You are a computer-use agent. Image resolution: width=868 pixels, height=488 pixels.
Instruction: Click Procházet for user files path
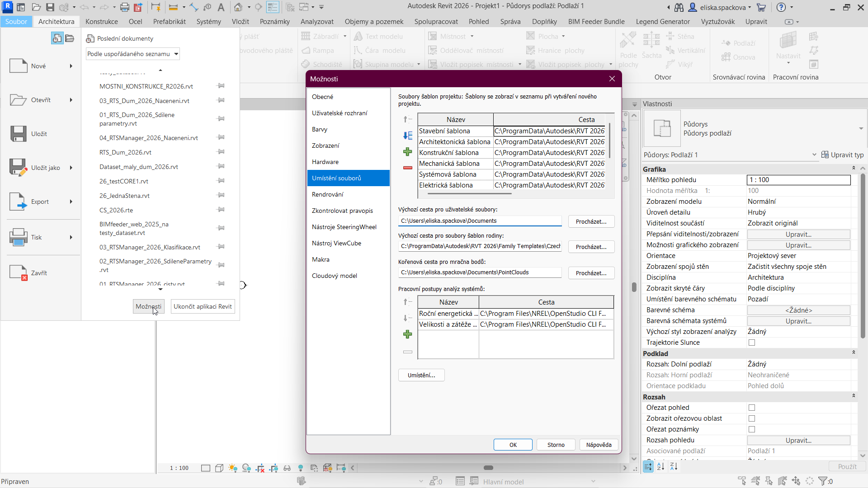tap(591, 221)
